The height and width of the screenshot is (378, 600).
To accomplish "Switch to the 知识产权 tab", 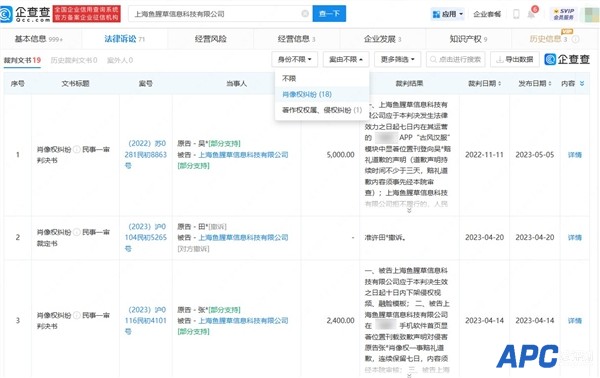I will pyautogui.click(x=468, y=39).
